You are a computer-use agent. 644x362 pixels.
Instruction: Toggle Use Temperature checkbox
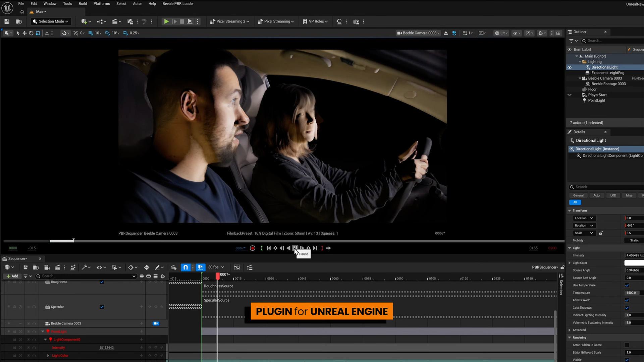627,285
